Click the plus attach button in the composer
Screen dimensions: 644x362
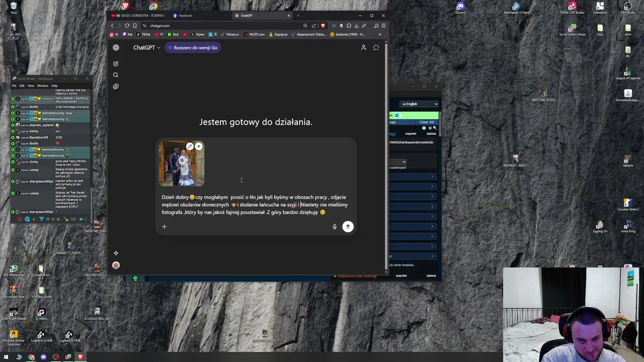click(164, 226)
